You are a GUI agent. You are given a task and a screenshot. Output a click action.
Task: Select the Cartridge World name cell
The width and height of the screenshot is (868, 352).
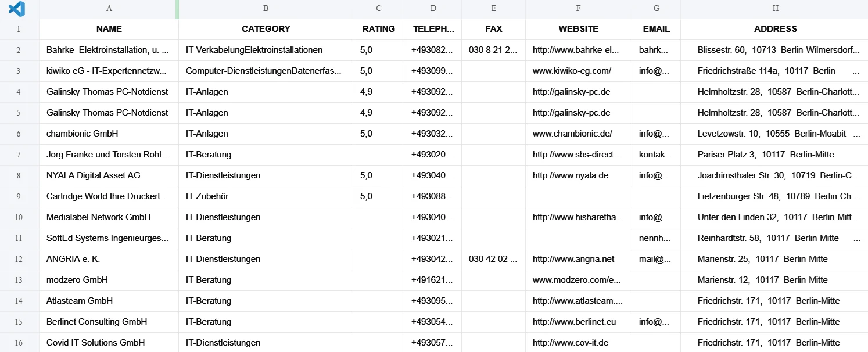(x=109, y=196)
